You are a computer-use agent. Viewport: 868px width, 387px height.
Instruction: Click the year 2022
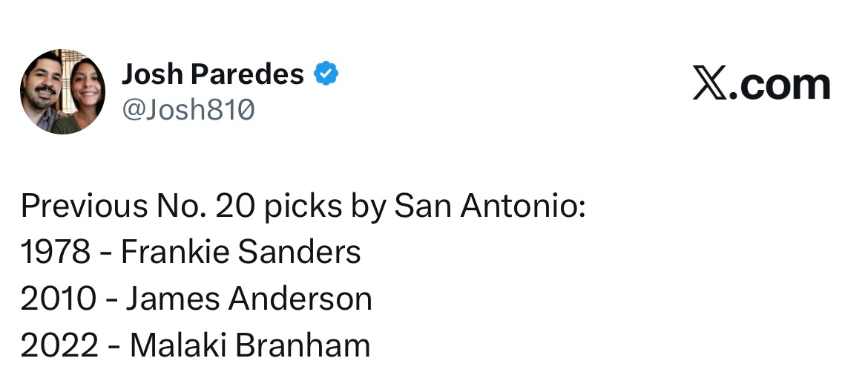[58, 346]
